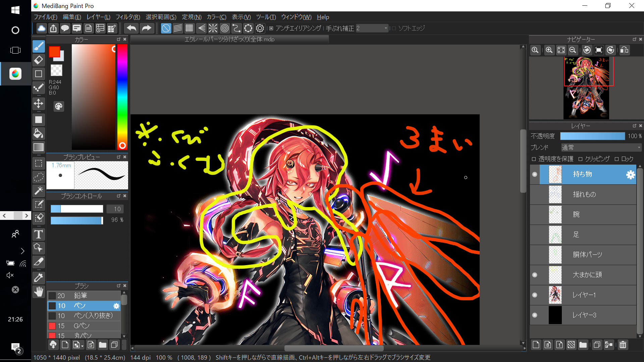Delete layer with the trash icon
The height and width of the screenshot is (362, 644).
point(623,345)
